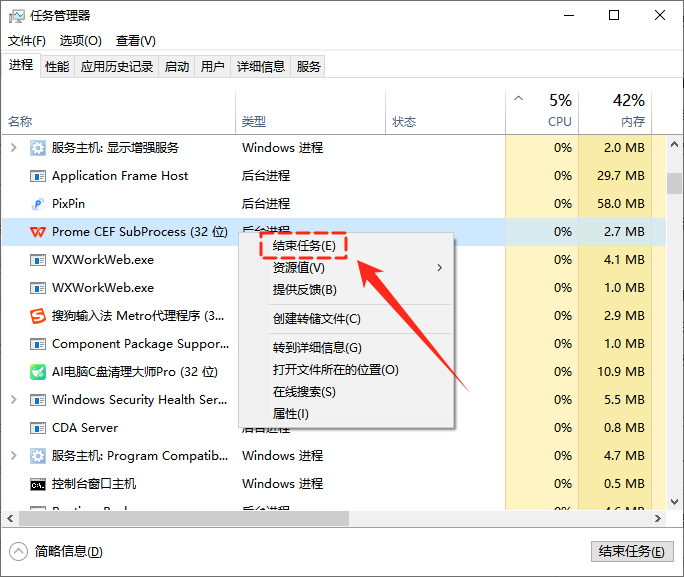Image resolution: width=684 pixels, height=577 pixels.
Task: Switch to the 性能 tab
Action: coord(57,66)
